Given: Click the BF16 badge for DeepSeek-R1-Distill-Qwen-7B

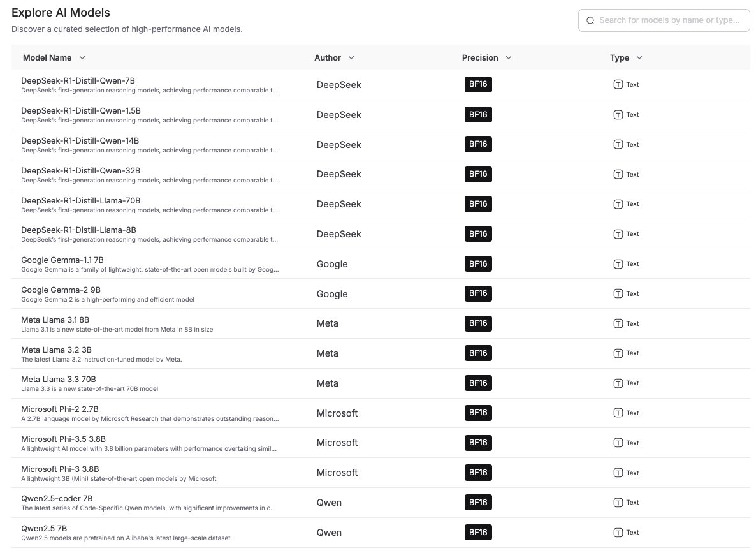Looking at the screenshot, I should (x=478, y=84).
